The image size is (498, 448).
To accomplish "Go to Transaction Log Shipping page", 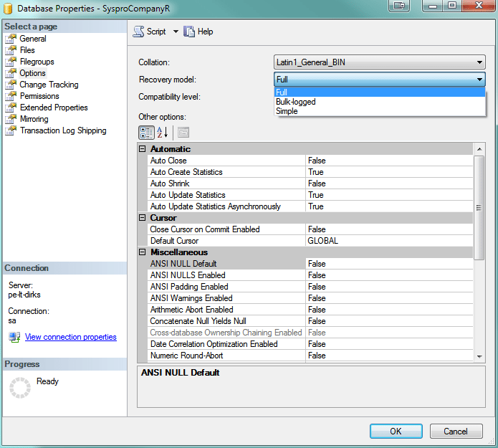I will point(63,130).
